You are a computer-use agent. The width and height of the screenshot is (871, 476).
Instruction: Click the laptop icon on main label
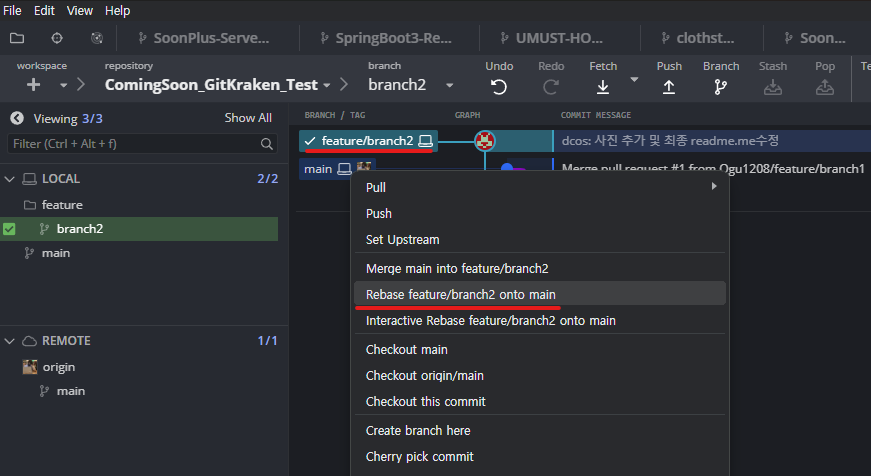(344, 169)
